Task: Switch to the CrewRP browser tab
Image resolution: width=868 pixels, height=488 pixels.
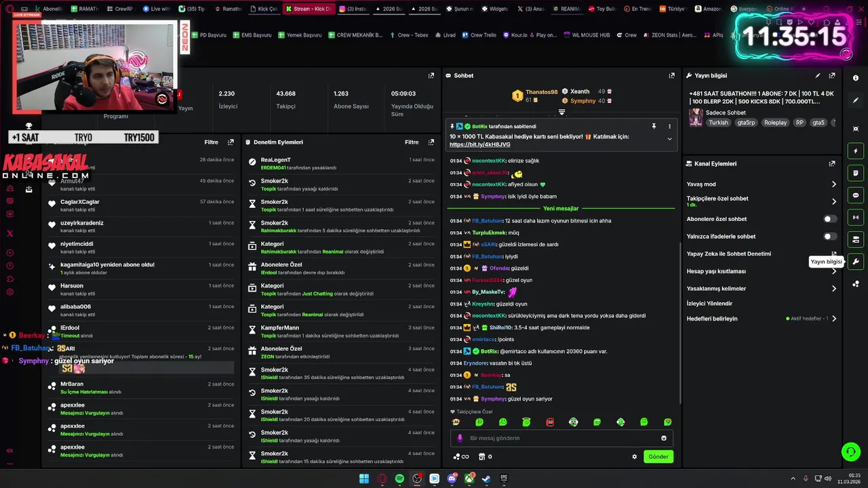Action: pos(119,9)
